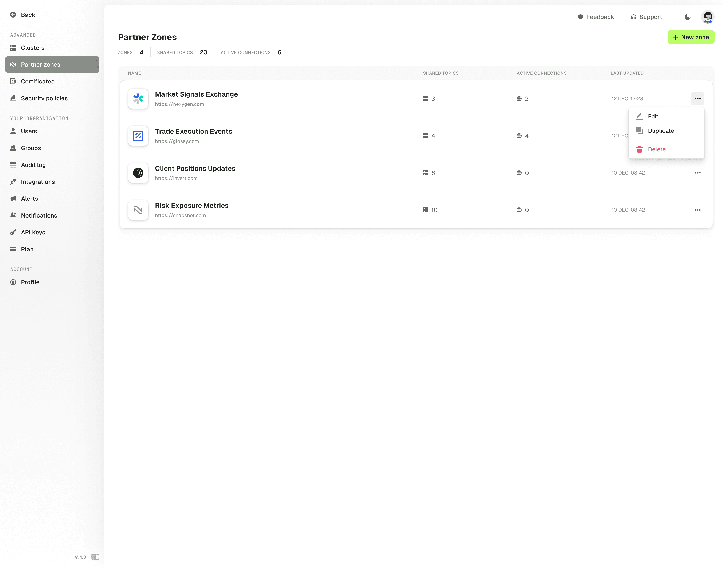Select Duplicate in the context menu

click(x=660, y=131)
